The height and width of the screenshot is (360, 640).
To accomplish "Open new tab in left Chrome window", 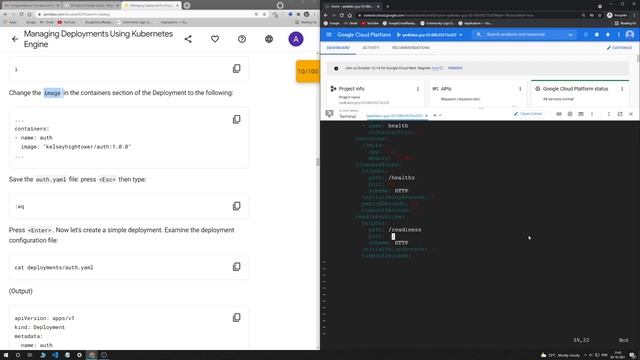I will click(187, 5).
